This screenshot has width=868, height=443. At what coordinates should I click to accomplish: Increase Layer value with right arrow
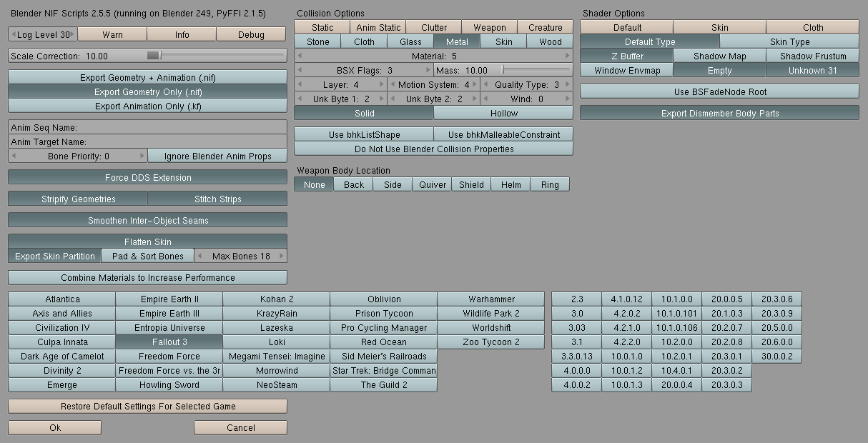click(381, 84)
